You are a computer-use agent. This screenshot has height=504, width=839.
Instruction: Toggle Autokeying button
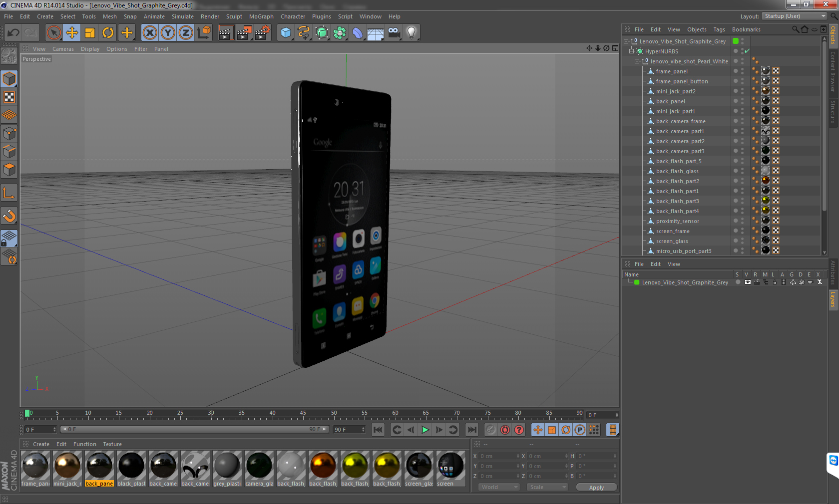(x=505, y=430)
